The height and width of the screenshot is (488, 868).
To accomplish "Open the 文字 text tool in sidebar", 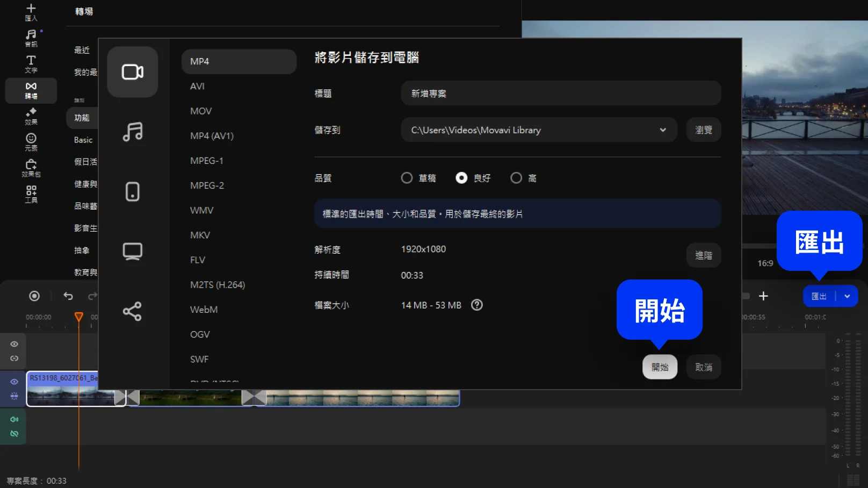I will (x=31, y=64).
